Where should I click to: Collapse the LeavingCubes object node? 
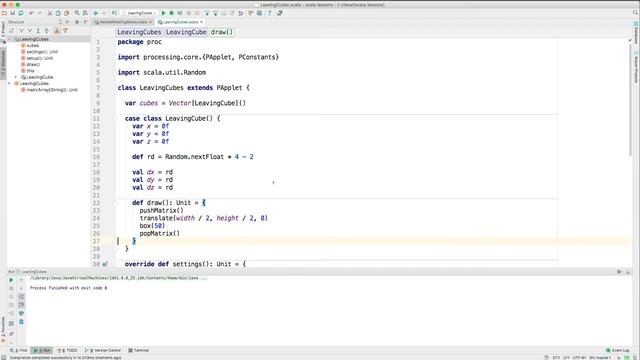(10, 83)
